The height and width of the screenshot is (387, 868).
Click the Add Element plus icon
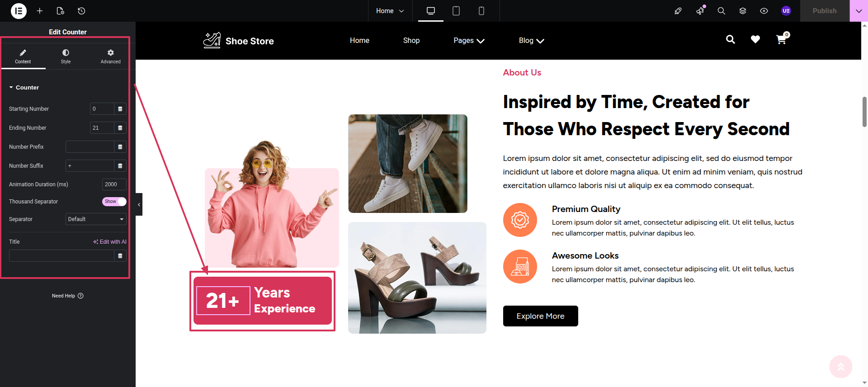(40, 11)
